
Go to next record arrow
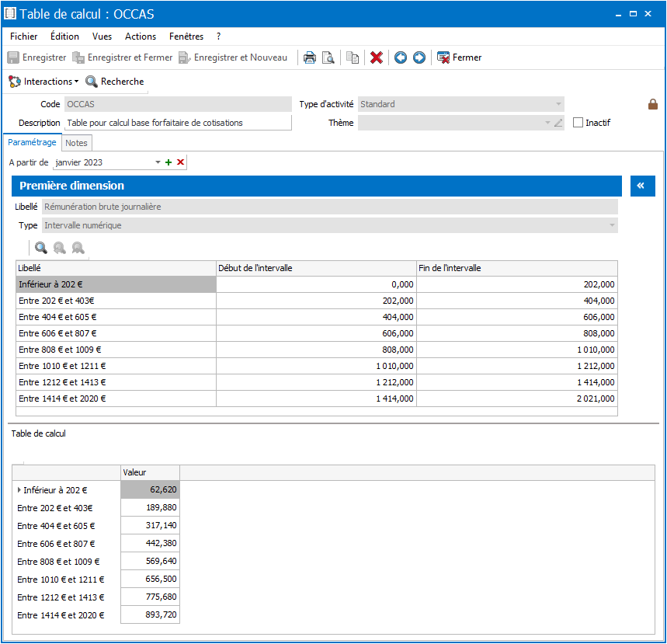(419, 57)
